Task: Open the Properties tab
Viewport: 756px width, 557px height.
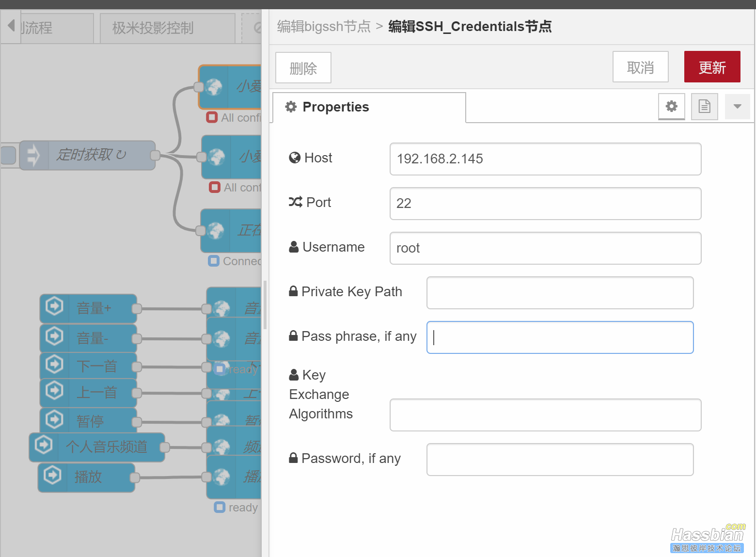Action: click(369, 107)
